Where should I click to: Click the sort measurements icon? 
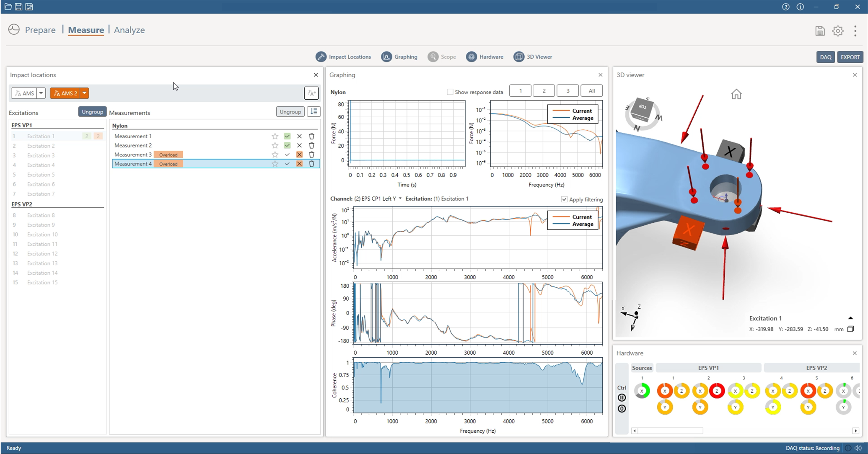(x=314, y=111)
